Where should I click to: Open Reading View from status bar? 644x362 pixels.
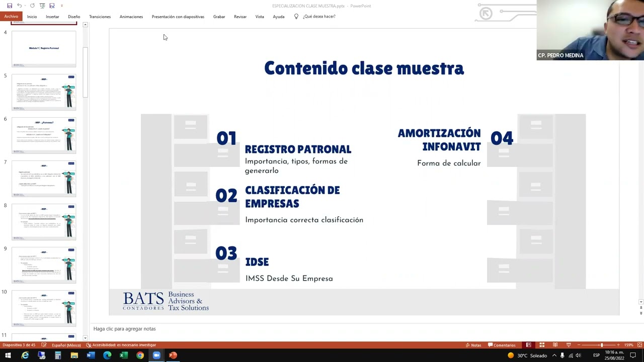click(x=555, y=345)
